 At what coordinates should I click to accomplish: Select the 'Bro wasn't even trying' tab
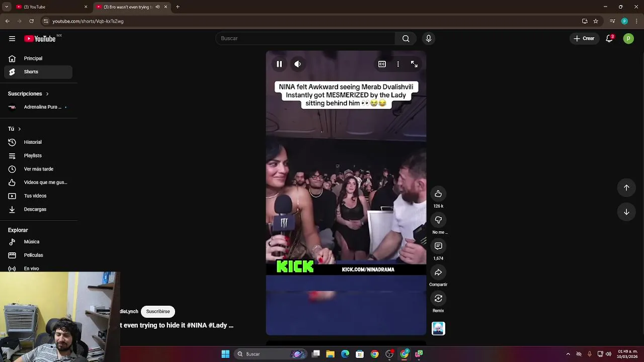pos(127,7)
